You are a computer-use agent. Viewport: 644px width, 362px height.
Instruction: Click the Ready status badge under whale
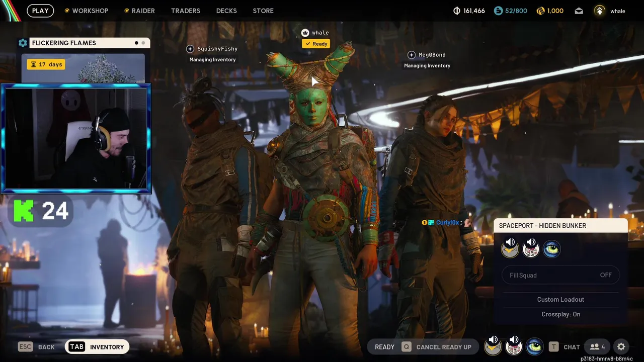tap(316, 44)
